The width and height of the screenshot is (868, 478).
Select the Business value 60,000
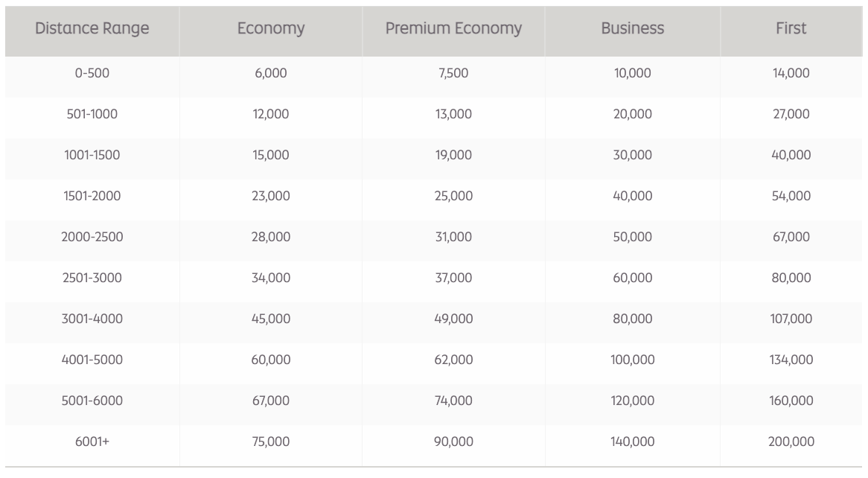[x=633, y=278]
